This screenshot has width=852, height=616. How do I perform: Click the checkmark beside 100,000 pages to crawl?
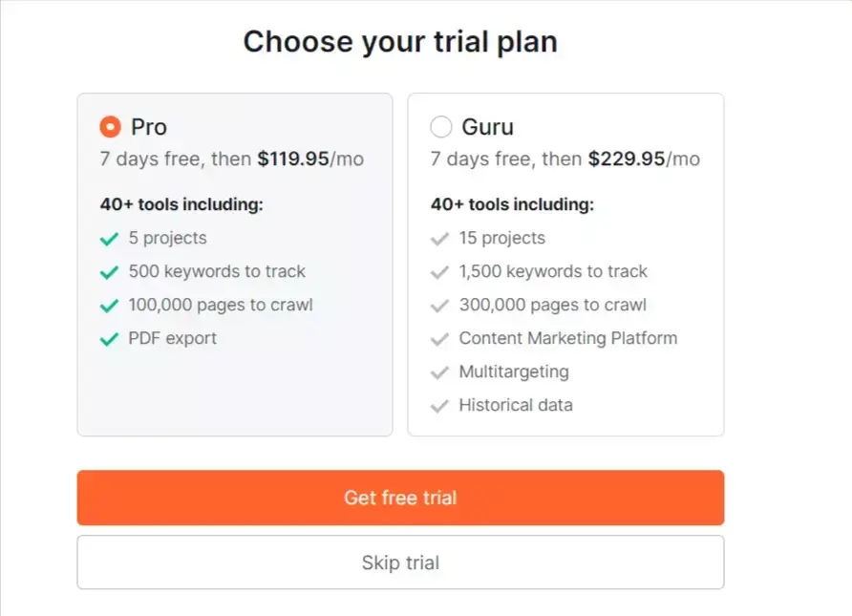click(x=108, y=305)
